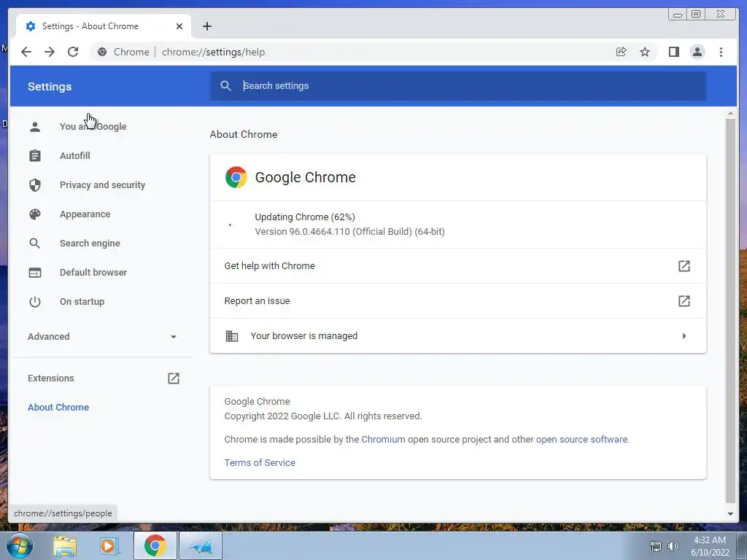
Task: Close the Settings - About Chrome tab
Action: tap(179, 26)
